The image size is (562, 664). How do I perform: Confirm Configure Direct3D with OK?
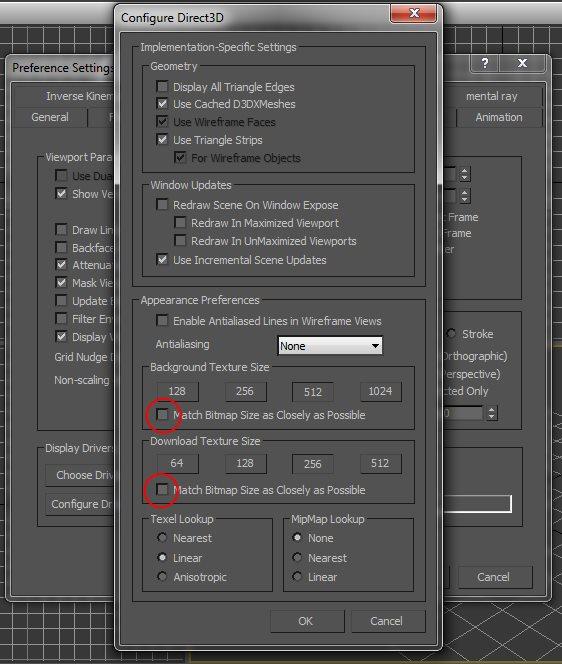[x=307, y=621]
